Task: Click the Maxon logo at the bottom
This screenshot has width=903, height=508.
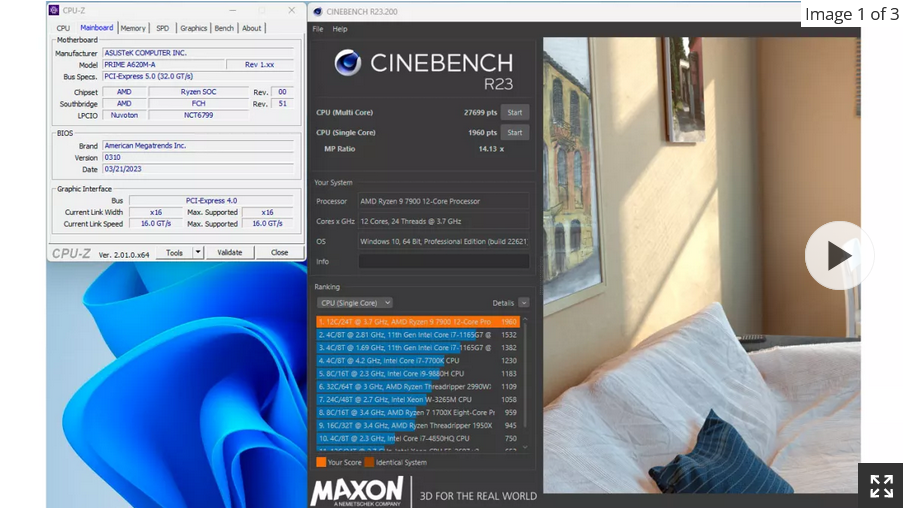Action: [357, 491]
